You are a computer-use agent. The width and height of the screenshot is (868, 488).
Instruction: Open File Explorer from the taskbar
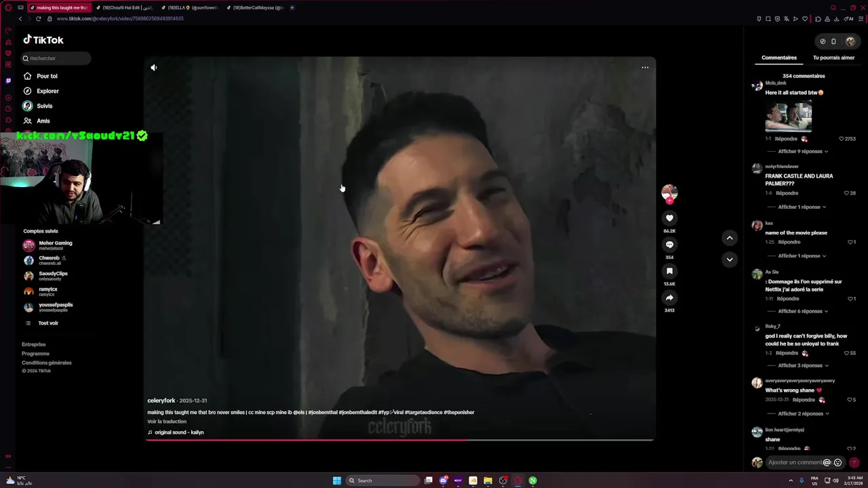tap(488, 481)
